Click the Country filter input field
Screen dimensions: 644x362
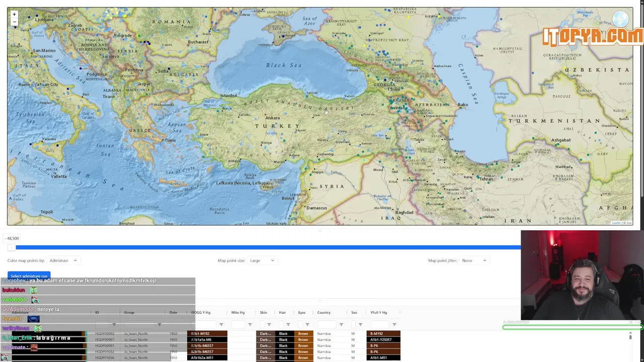[327, 324]
